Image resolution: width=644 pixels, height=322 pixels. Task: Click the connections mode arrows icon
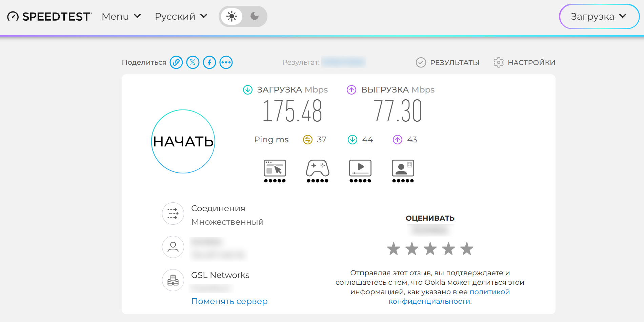(x=173, y=214)
